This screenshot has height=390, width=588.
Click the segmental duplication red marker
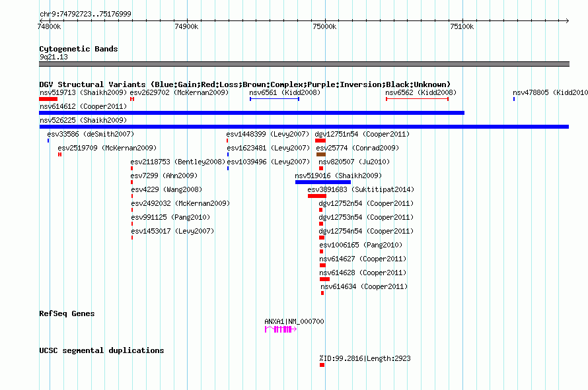(x=322, y=365)
